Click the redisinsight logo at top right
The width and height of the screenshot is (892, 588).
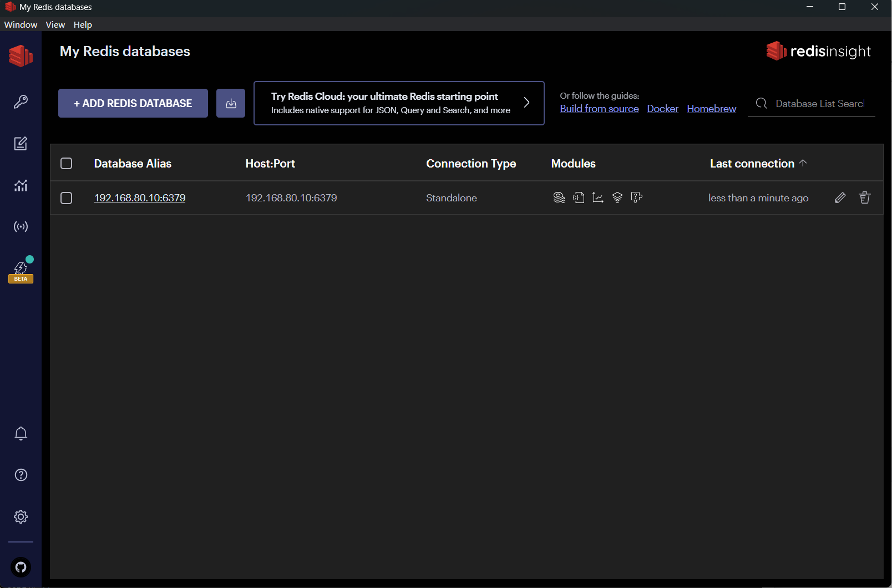click(819, 51)
